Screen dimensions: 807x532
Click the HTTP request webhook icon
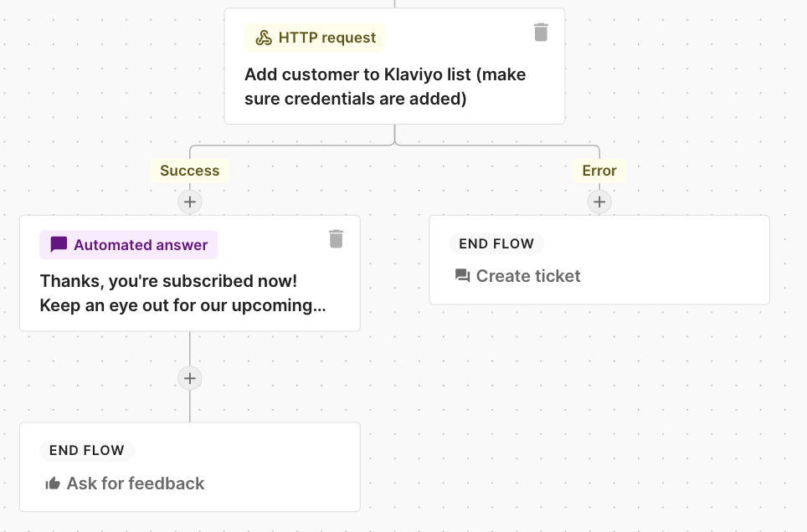(263, 37)
